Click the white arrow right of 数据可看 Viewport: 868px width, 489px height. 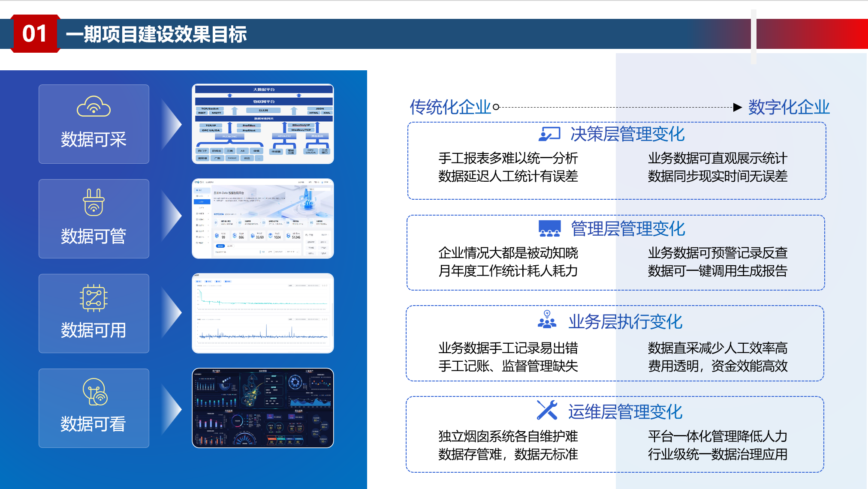[x=172, y=409]
